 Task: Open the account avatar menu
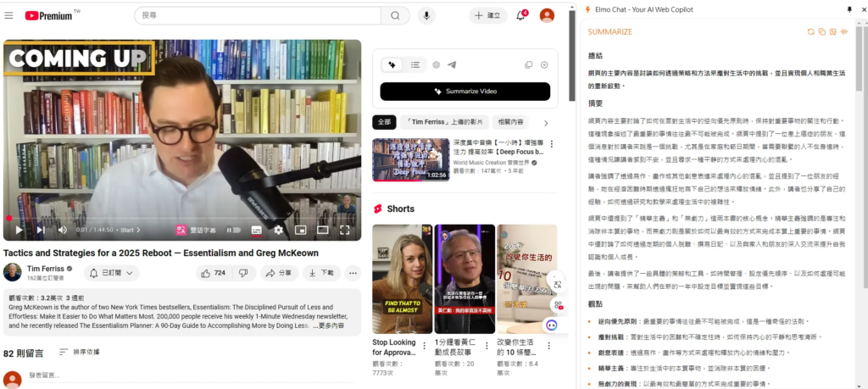coord(547,15)
